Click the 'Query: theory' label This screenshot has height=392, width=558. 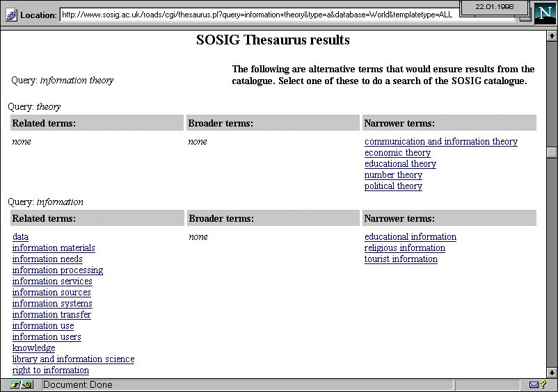34,106
